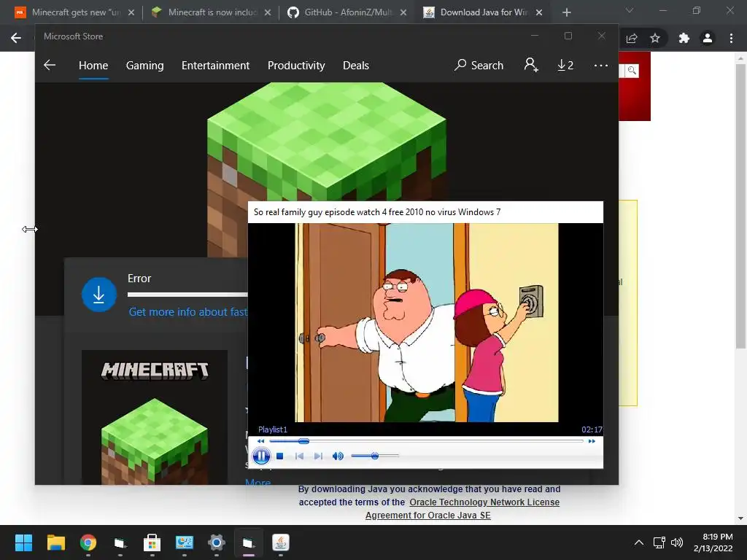Open the Home tab in Microsoft Store
Image resolution: width=747 pixels, height=560 pixels.
pyautogui.click(x=93, y=66)
